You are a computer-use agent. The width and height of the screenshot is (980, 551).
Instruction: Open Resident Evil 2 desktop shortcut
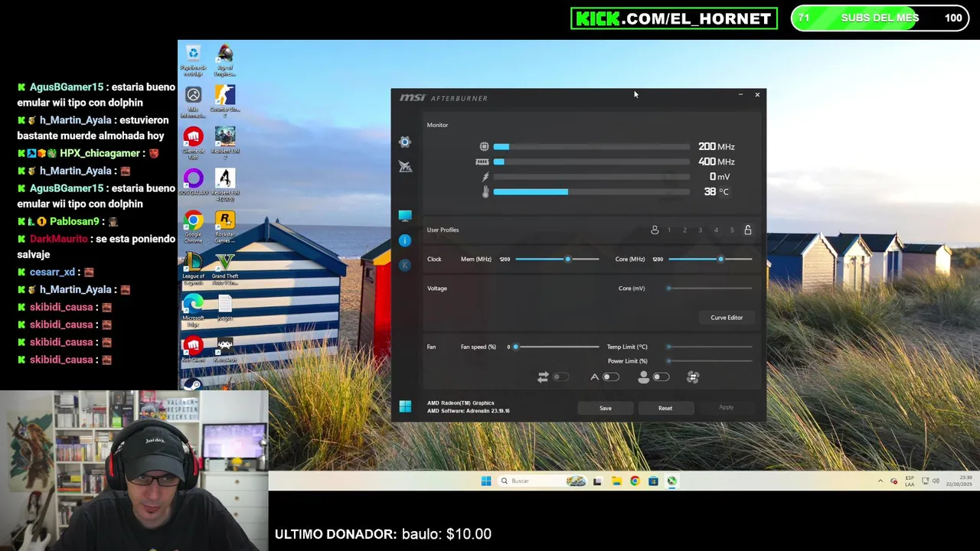coord(225,143)
